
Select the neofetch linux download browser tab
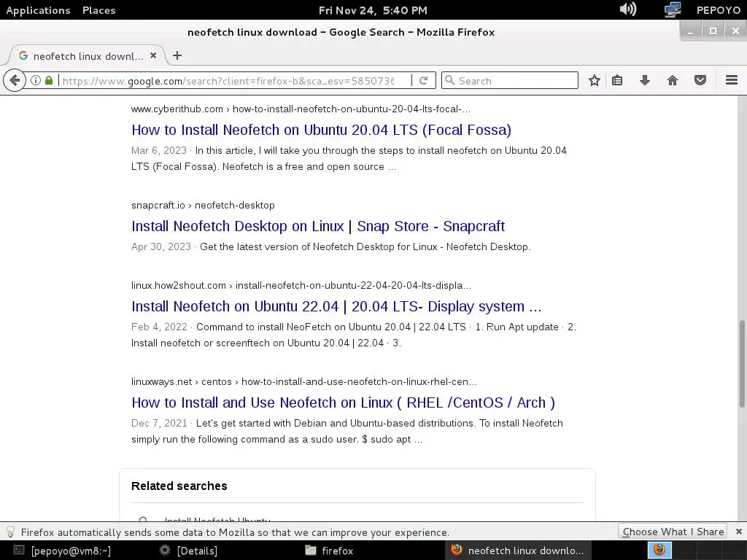(x=88, y=55)
